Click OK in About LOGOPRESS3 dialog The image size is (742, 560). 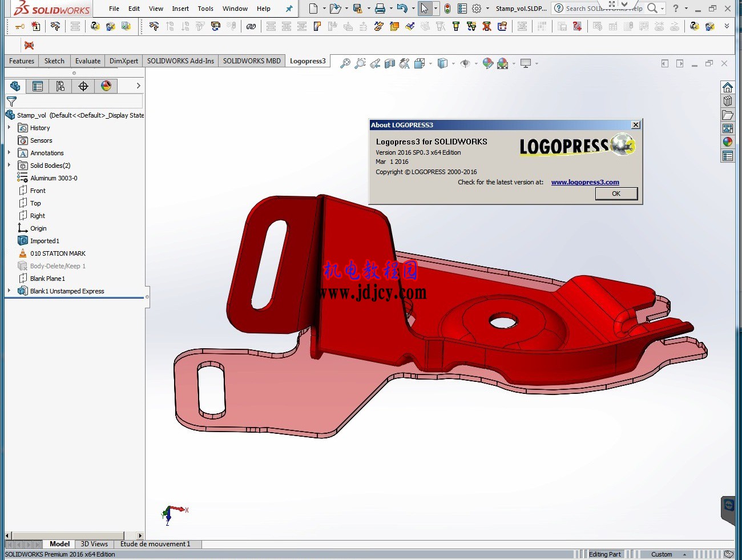pyautogui.click(x=616, y=194)
